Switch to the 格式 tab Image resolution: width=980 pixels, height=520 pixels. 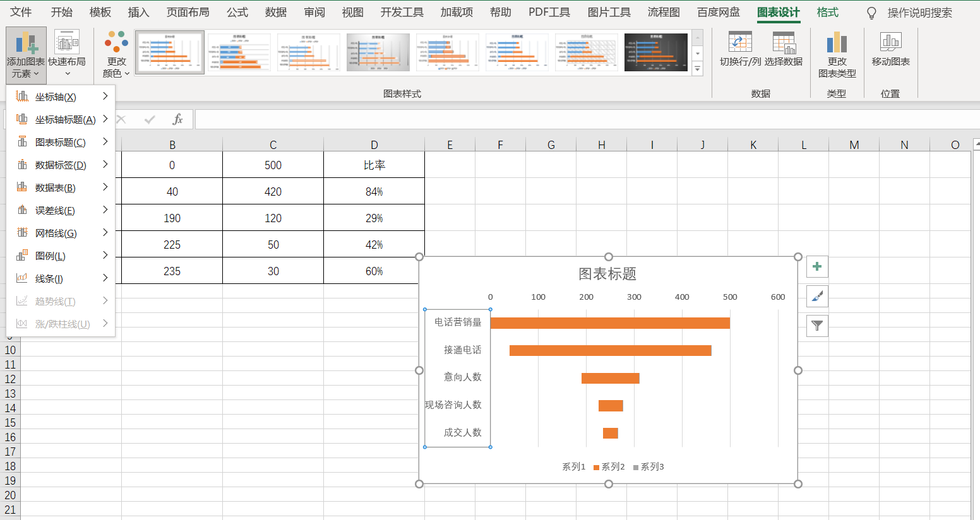[827, 13]
